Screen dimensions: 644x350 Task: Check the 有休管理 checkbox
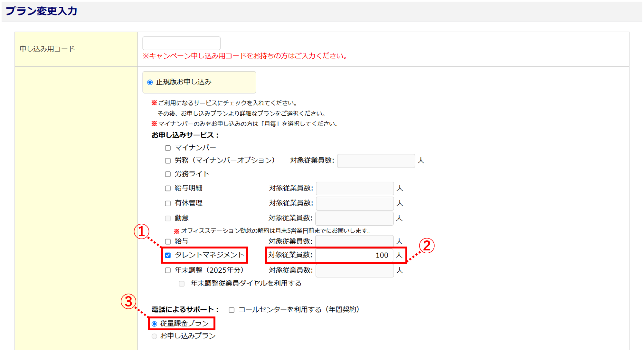point(168,203)
